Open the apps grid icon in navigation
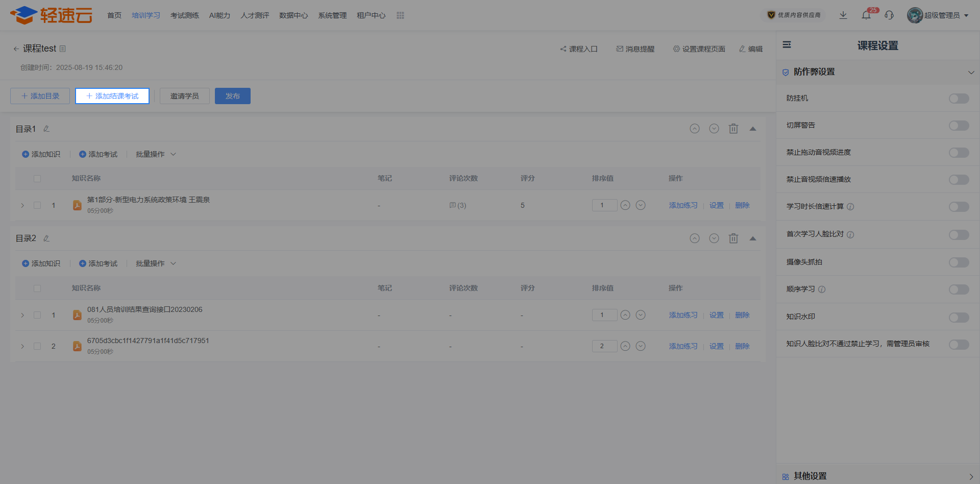Screen dimensions: 980x484 point(400,16)
